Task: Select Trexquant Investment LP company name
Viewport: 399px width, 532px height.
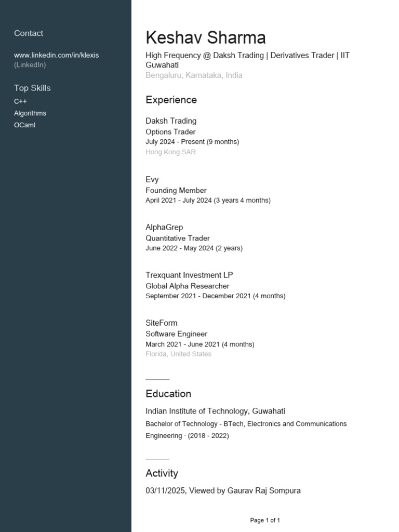Action: point(189,275)
